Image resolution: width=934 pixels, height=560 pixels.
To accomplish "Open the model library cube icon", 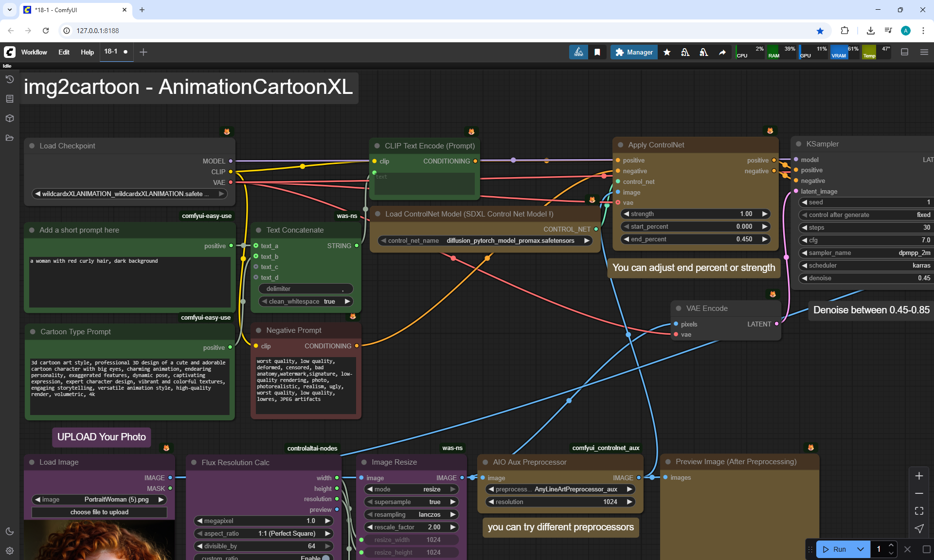I will click(x=9, y=118).
